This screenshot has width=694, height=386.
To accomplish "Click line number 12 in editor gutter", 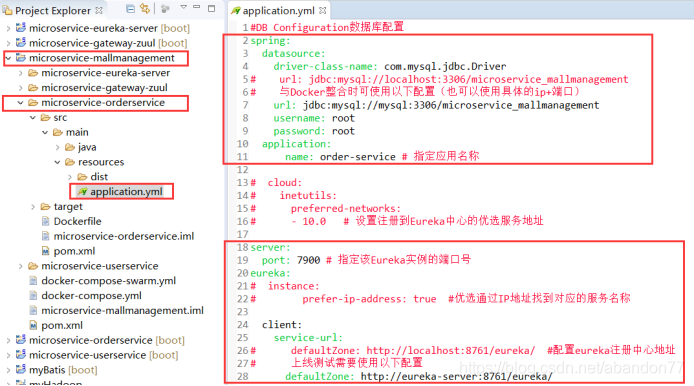I will point(243,170).
